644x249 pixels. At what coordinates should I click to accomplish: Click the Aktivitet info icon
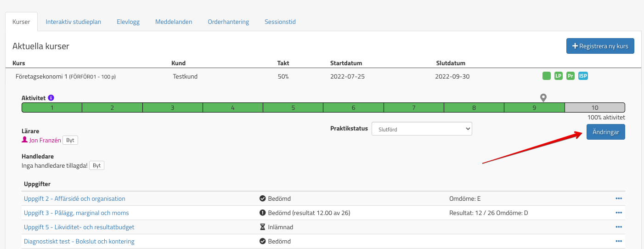click(51, 98)
